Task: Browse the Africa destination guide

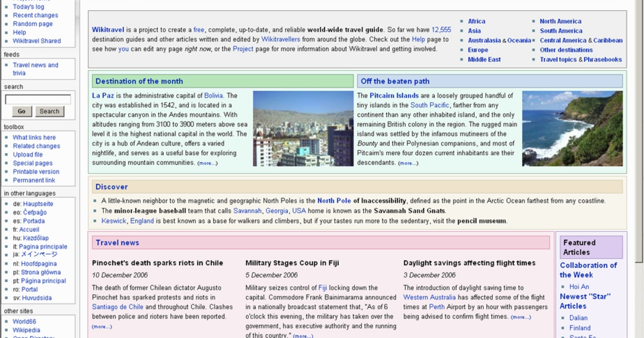Action: (x=476, y=21)
